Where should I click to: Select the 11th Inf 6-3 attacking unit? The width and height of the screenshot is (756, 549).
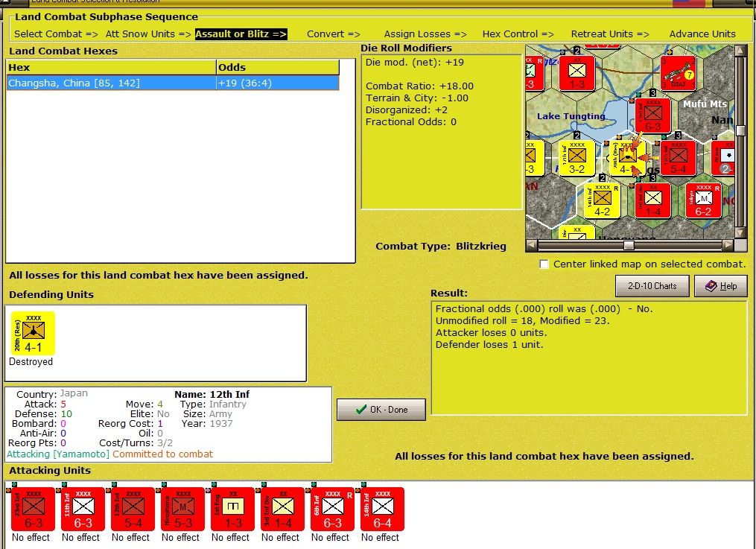(83, 509)
